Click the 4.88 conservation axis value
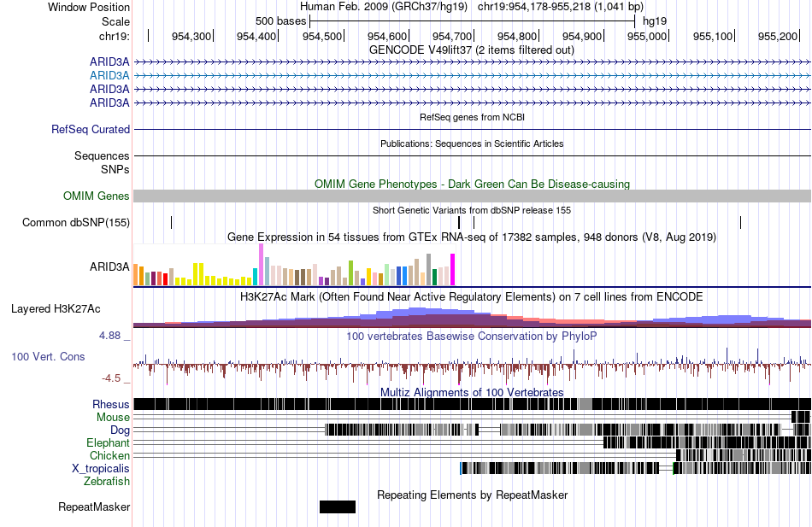This screenshot has height=527, width=812. pyautogui.click(x=109, y=336)
